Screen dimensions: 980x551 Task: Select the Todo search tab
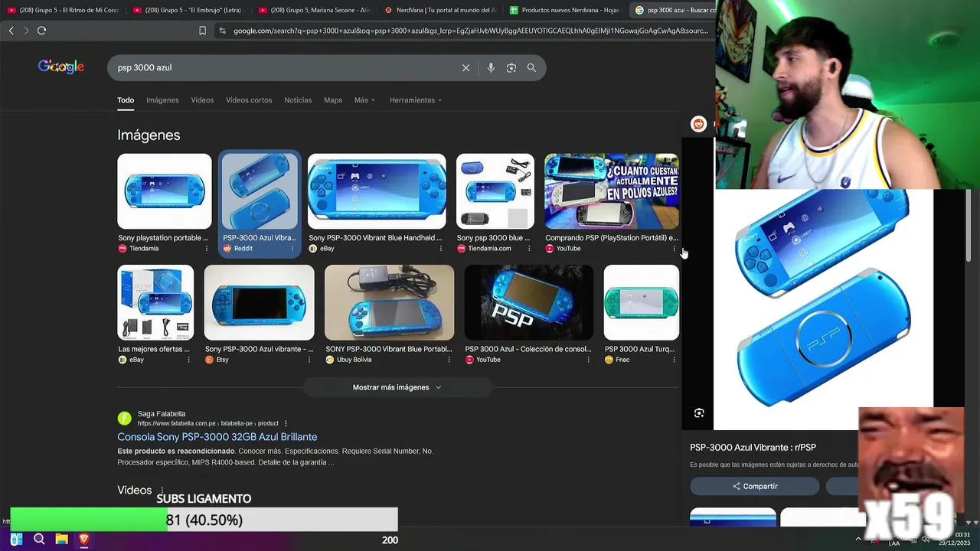coord(126,100)
